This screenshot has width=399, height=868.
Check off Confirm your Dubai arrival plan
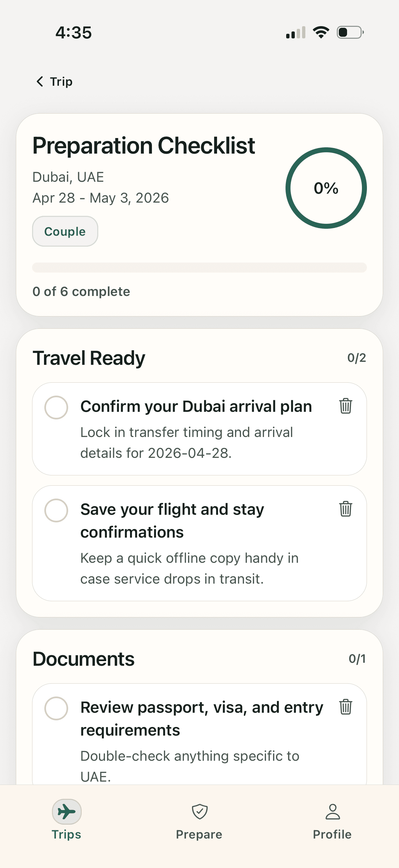pos(56,408)
